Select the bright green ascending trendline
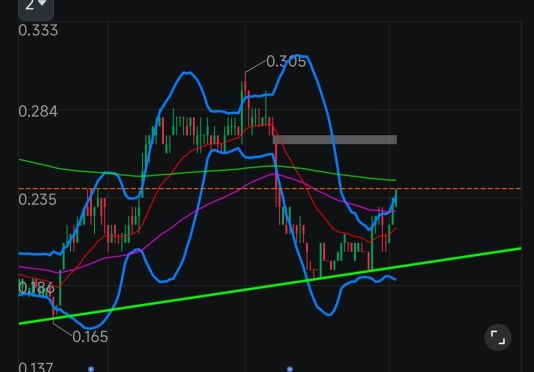534x372 pixels. (x=270, y=286)
